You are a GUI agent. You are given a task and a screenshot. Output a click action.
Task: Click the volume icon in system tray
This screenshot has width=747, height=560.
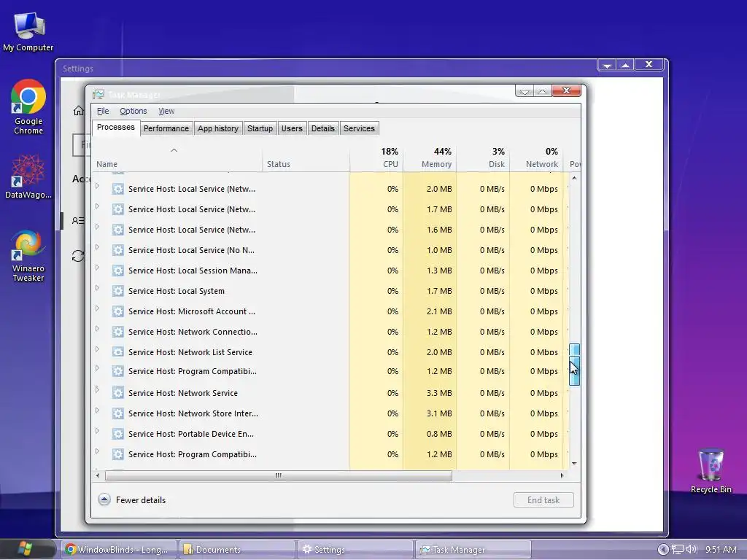(692, 549)
